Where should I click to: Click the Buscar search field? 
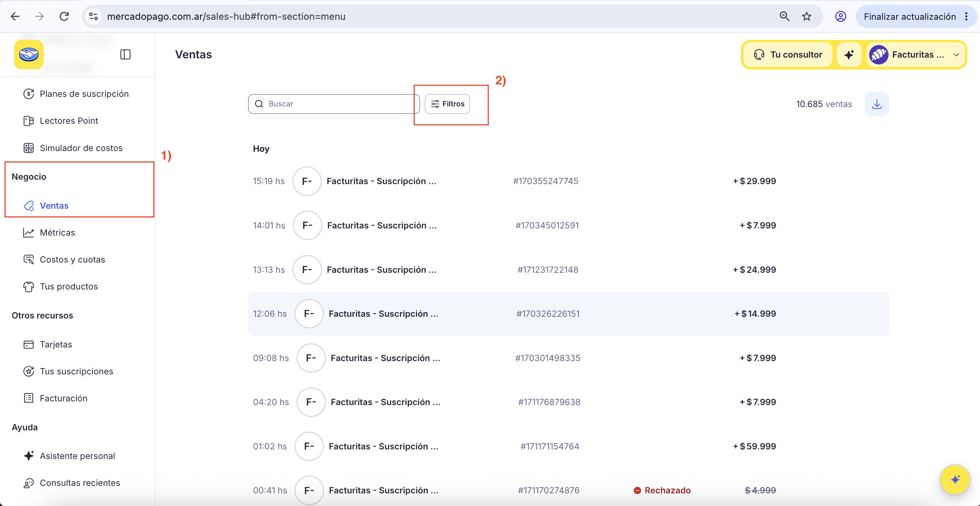334,104
